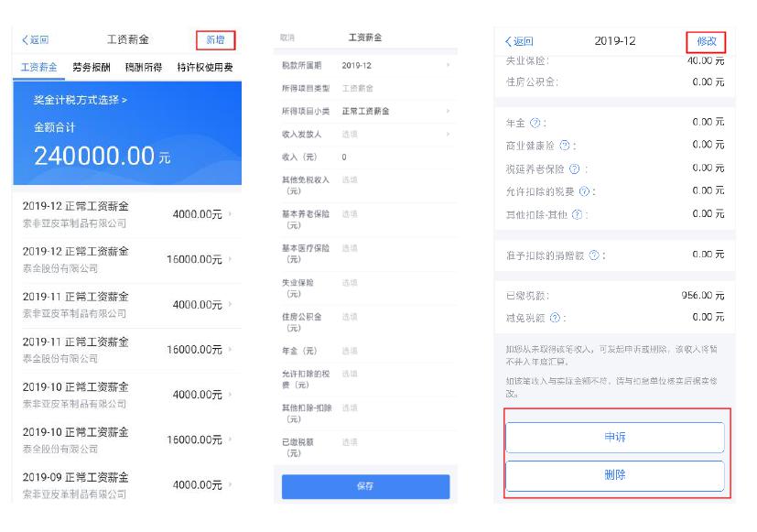The width and height of the screenshot is (757, 532).
Task: Tap the 申诉 button
Action: click(x=614, y=438)
